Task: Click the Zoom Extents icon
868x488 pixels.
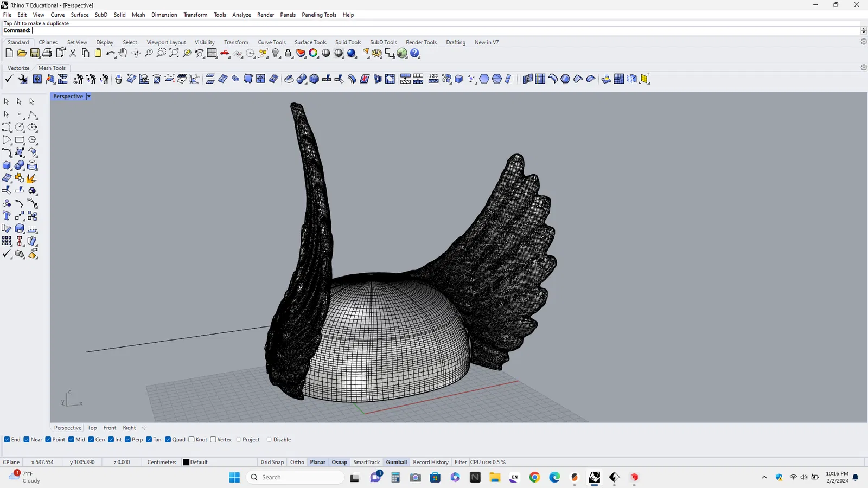Action: [174, 53]
